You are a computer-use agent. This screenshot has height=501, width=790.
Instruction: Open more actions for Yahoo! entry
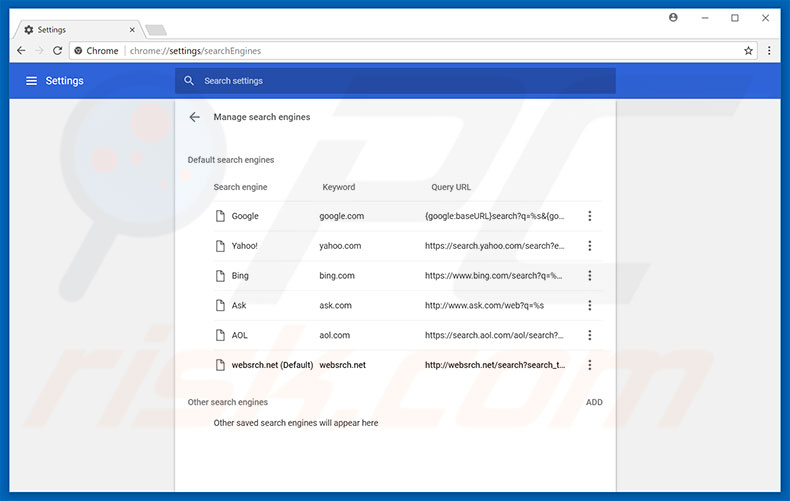pos(589,246)
